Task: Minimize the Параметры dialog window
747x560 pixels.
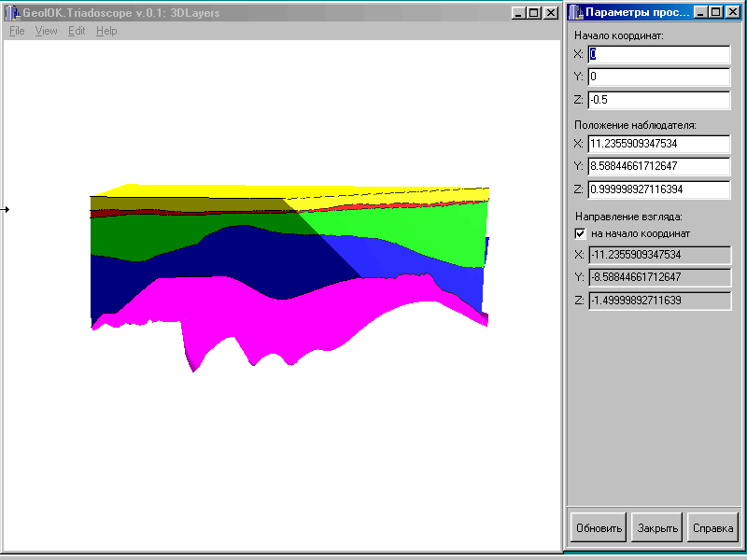Action: [x=701, y=13]
